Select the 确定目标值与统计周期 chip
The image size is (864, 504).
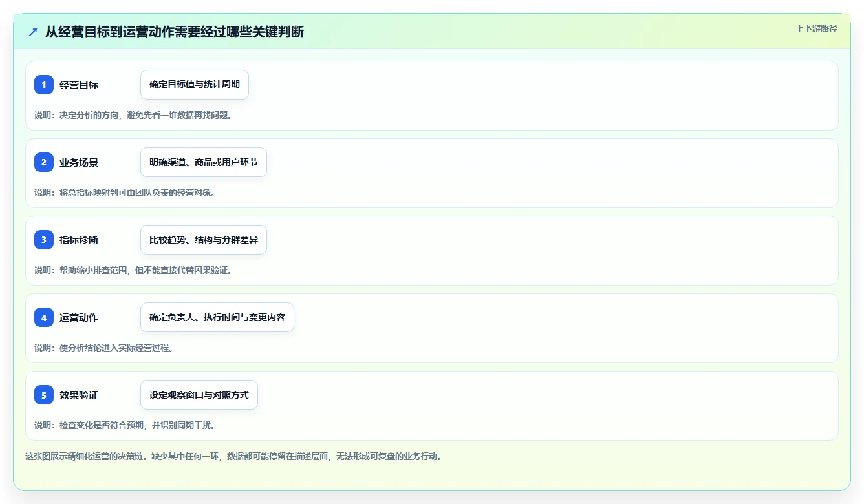195,85
